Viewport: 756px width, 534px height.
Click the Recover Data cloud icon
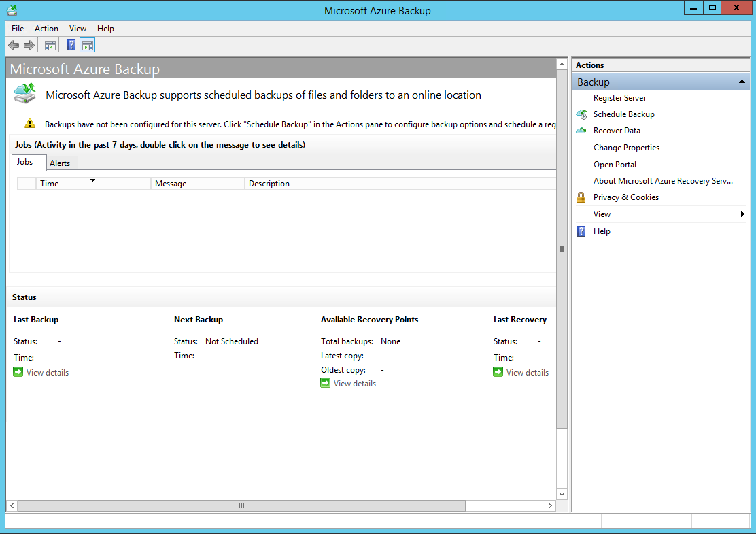[581, 131]
